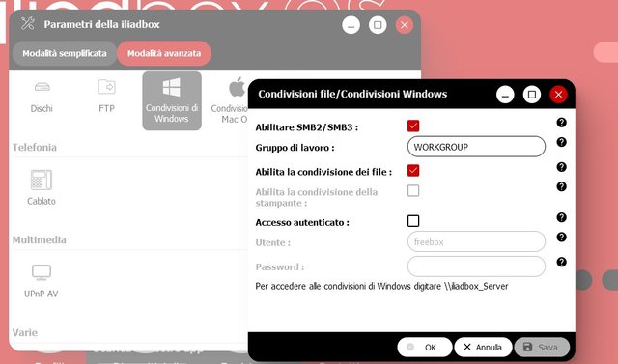618x364 pixels.
Task: Minimize the Condivisioni Windows dialog
Action: pos(505,95)
